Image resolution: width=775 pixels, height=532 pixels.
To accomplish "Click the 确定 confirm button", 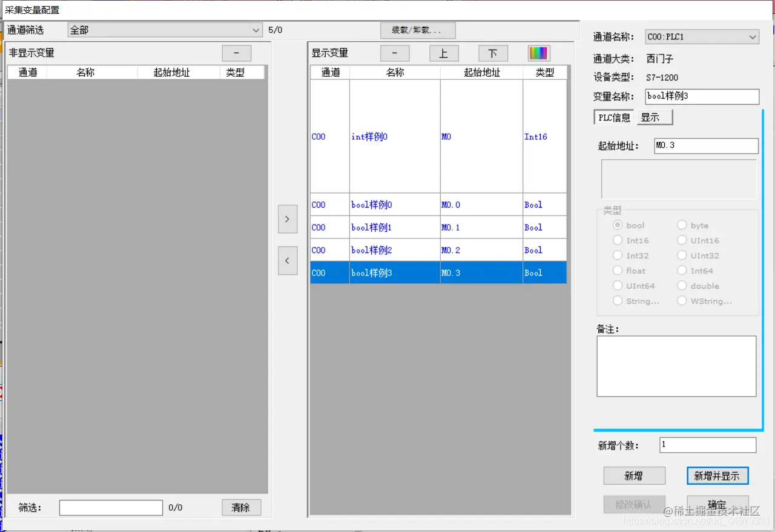I will (x=717, y=504).
